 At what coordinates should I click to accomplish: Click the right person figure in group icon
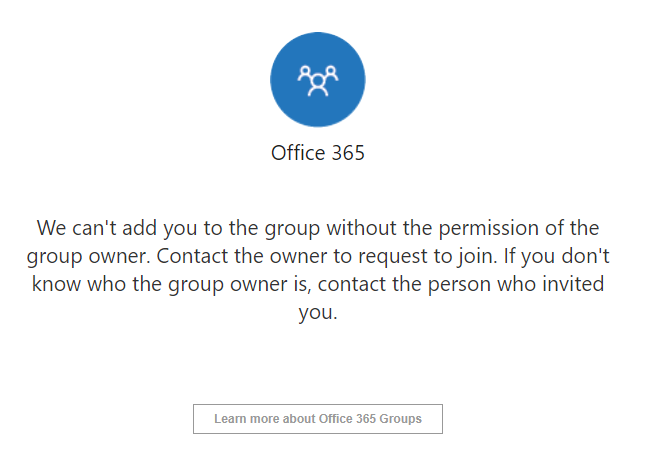click(331, 73)
